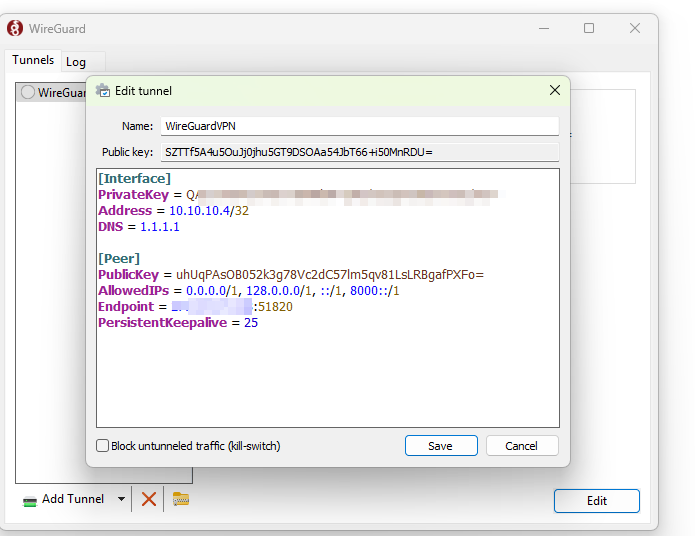The image size is (695, 536).
Task: Click the Add Tunnel button
Action: [x=63, y=499]
